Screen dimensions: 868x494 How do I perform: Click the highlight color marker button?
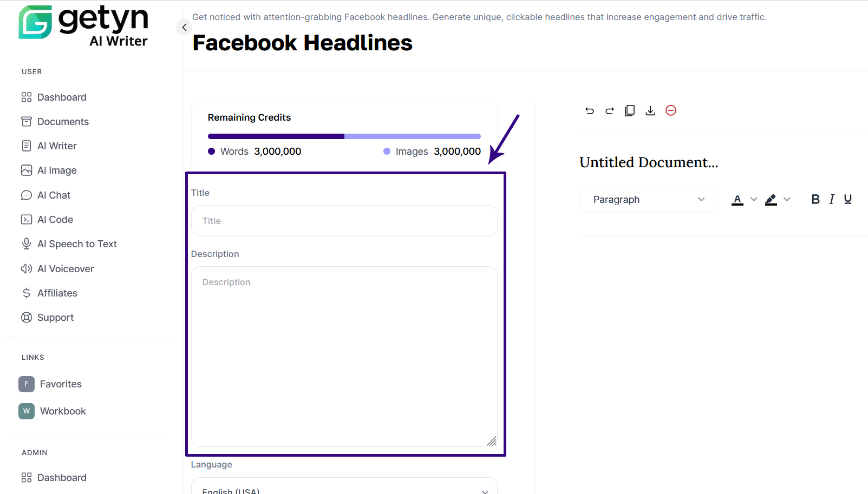(x=771, y=200)
